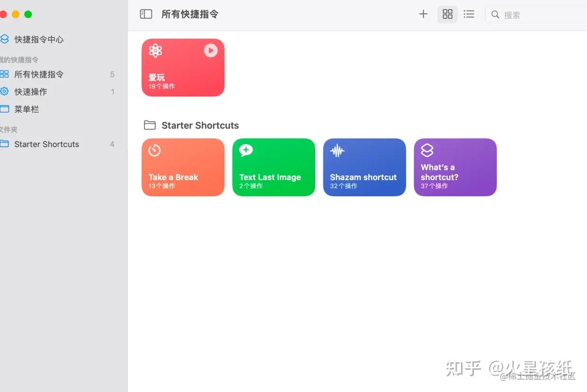Open the Shortcuts Gallery via 快捷指令中心
The width and height of the screenshot is (587, 392).
40,39
